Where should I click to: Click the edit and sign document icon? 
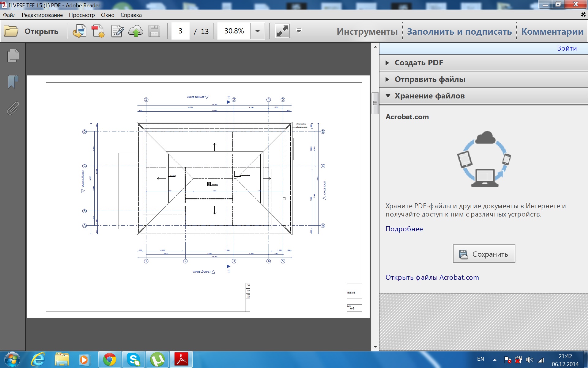click(x=117, y=31)
